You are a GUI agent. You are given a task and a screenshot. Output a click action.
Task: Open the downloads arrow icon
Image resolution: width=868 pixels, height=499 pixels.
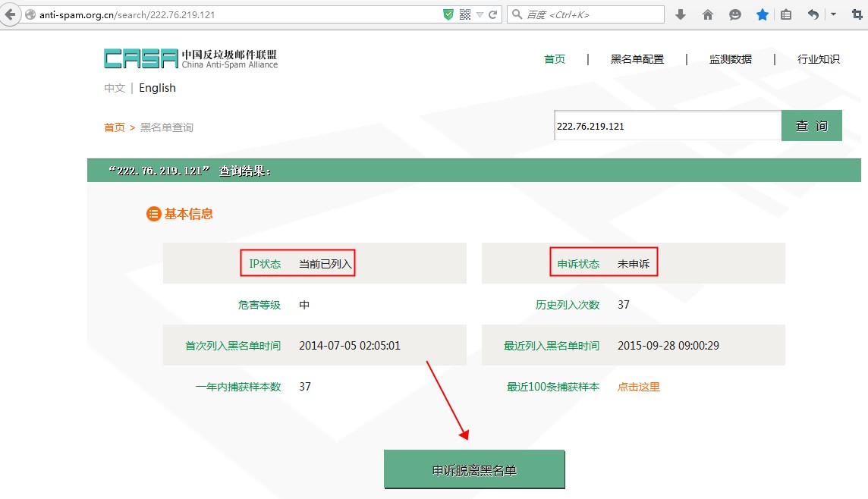[681, 14]
